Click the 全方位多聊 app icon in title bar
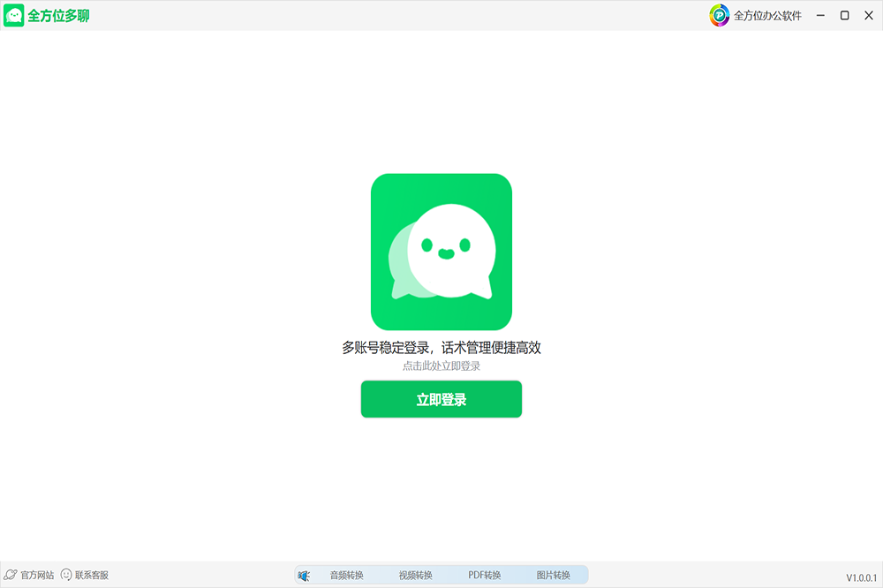Screen dimensions: 883x588 [x=13, y=15]
